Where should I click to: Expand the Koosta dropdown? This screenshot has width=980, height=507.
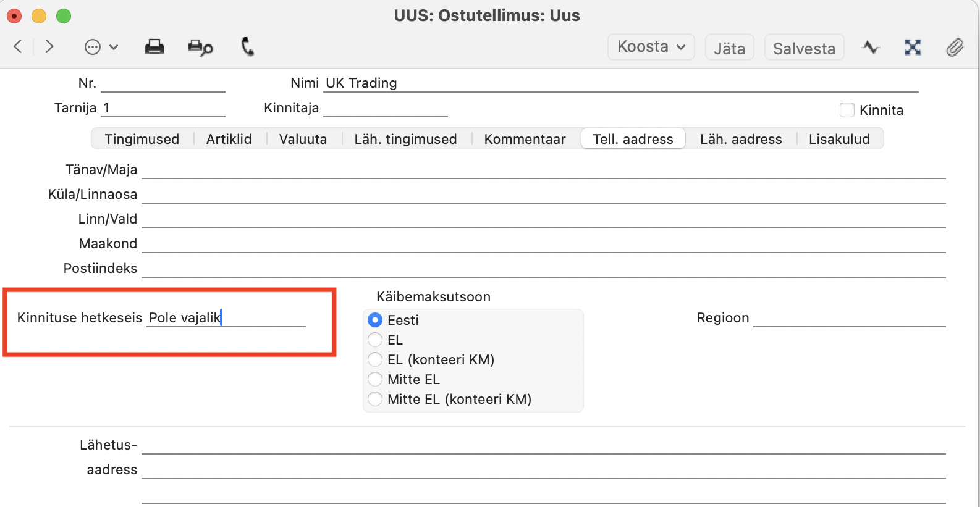pyautogui.click(x=651, y=47)
